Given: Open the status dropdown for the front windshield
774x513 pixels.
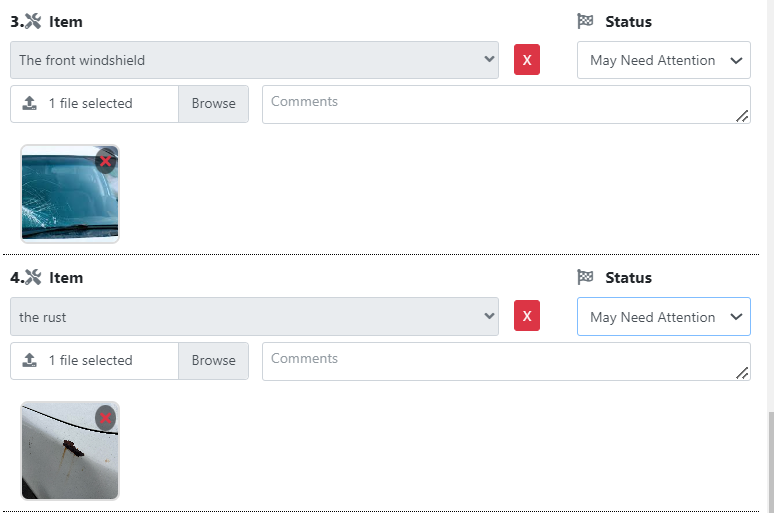Looking at the screenshot, I should [x=664, y=60].
